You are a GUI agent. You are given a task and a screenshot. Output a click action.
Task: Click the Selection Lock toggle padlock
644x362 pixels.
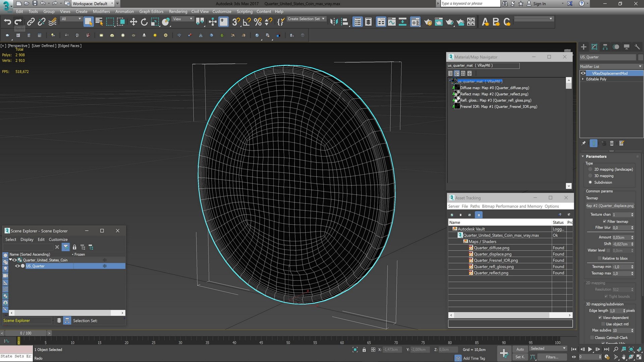tap(364, 350)
